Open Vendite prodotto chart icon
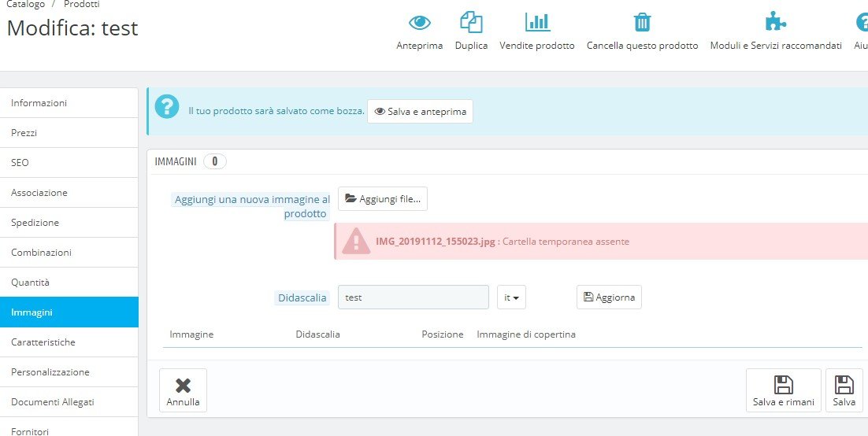The image size is (868, 436). (x=537, y=22)
